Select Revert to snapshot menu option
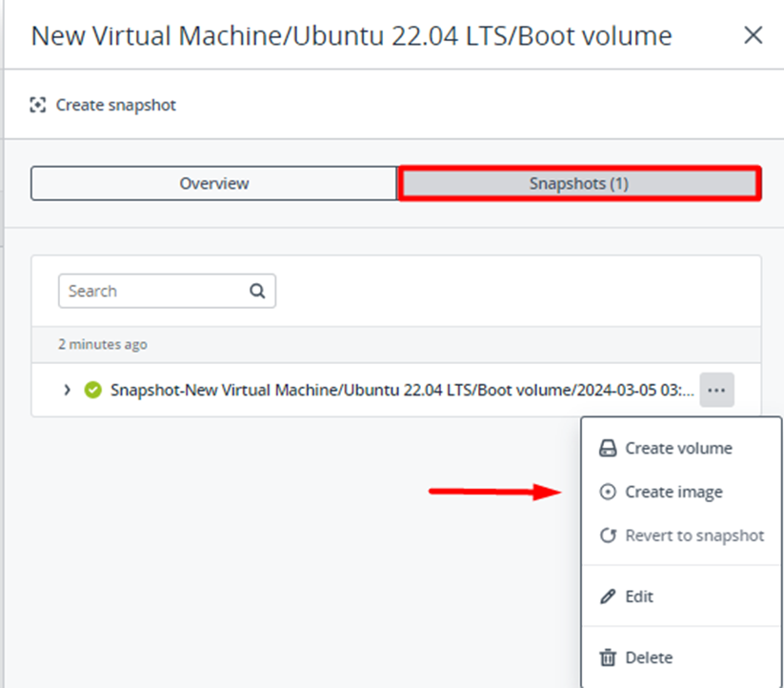This screenshot has width=784, height=688. coord(694,536)
